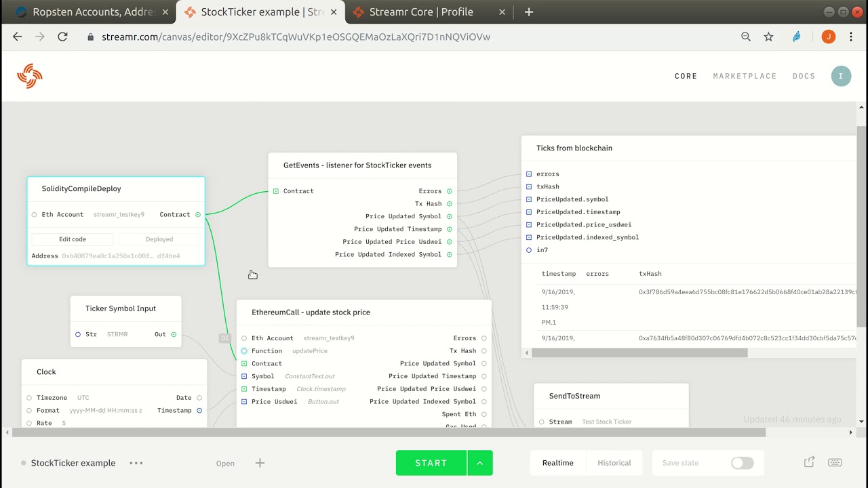
Task: Click the in7 input port on Ticks table
Action: [529, 250]
